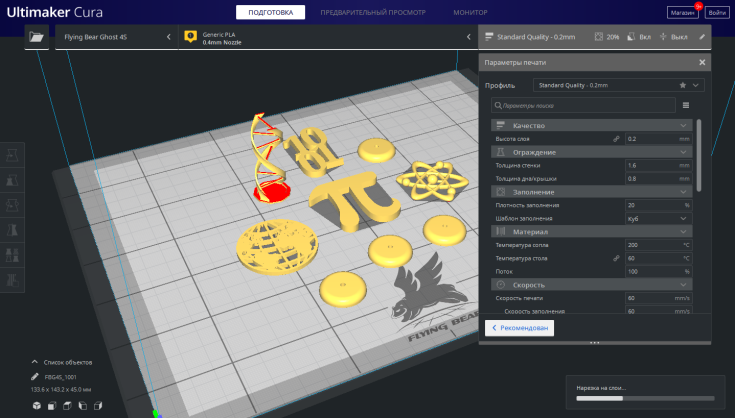Click the open file folder icon
This screenshot has width=735, height=418.
(37, 37)
